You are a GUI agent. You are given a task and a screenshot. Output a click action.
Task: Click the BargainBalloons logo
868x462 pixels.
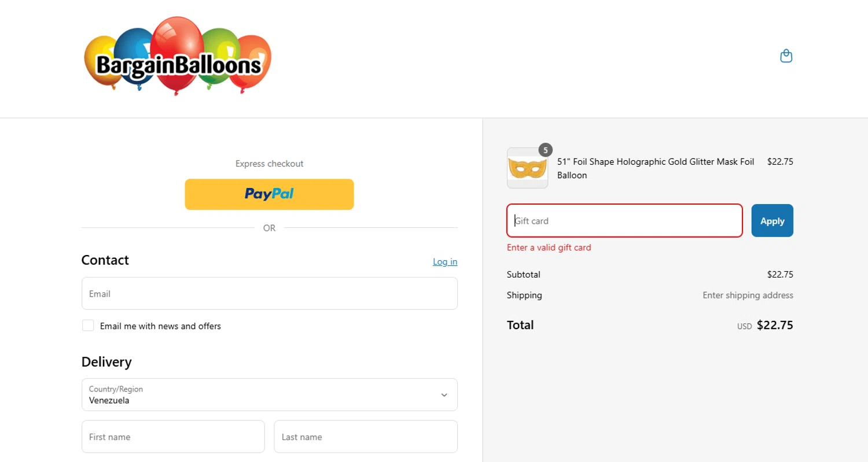click(178, 56)
